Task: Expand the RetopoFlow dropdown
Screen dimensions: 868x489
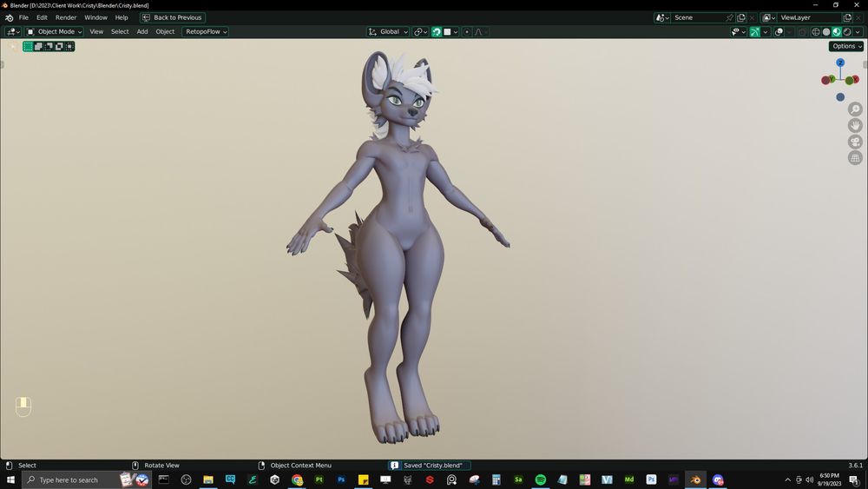Action: point(206,31)
